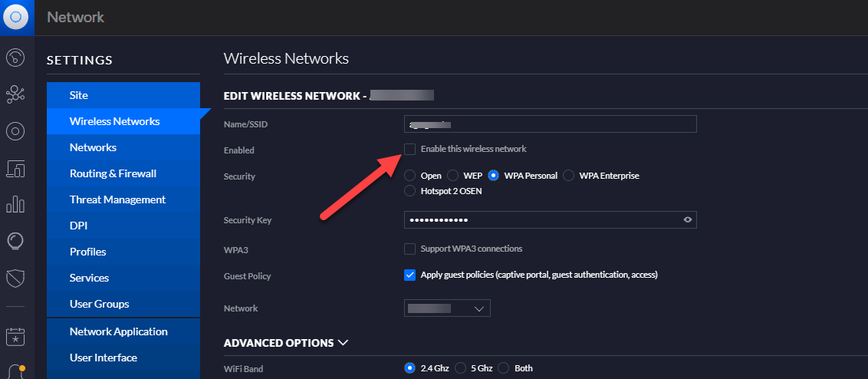The height and width of the screenshot is (379, 868).
Task: Enable Support WPA3 connections checkbox
Action: pyautogui.click(x=410, y=249)
